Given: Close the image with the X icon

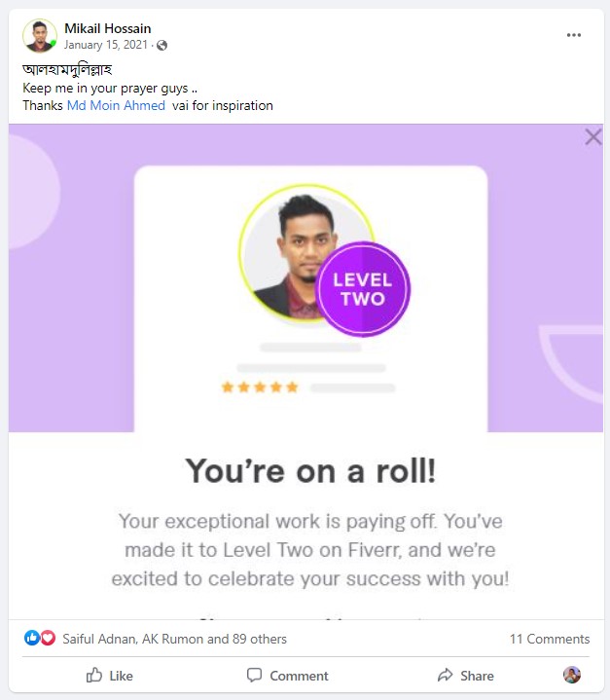Looking at the screenshot, I should pyautogui.click(x=592, y=138).
